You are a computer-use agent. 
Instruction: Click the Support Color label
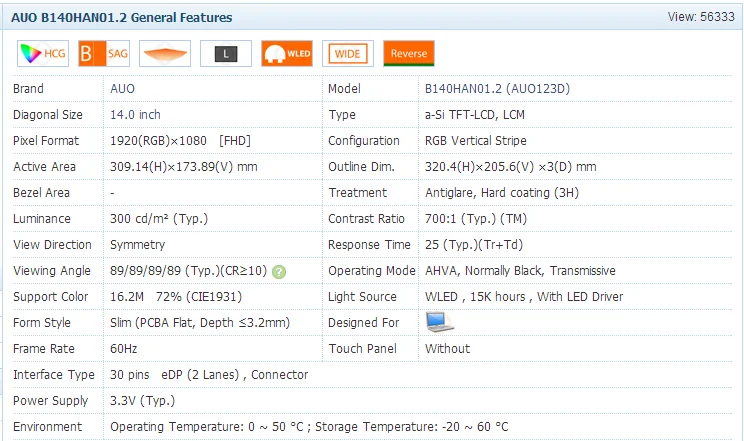51,297
